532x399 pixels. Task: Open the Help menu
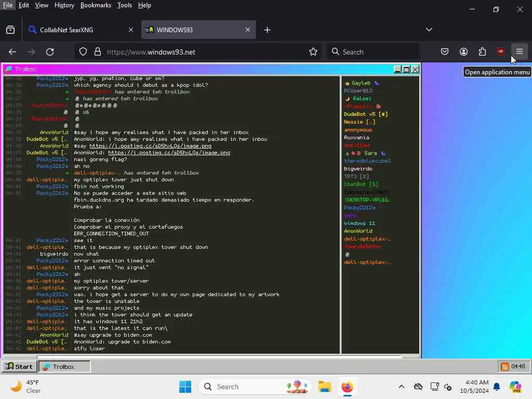pyautogui.click(x=144, y=5)
